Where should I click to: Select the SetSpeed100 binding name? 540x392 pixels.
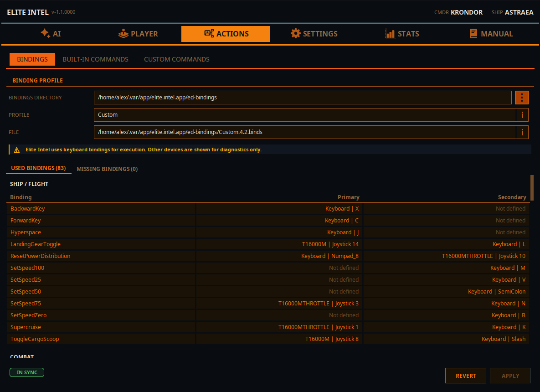[27, 268]
